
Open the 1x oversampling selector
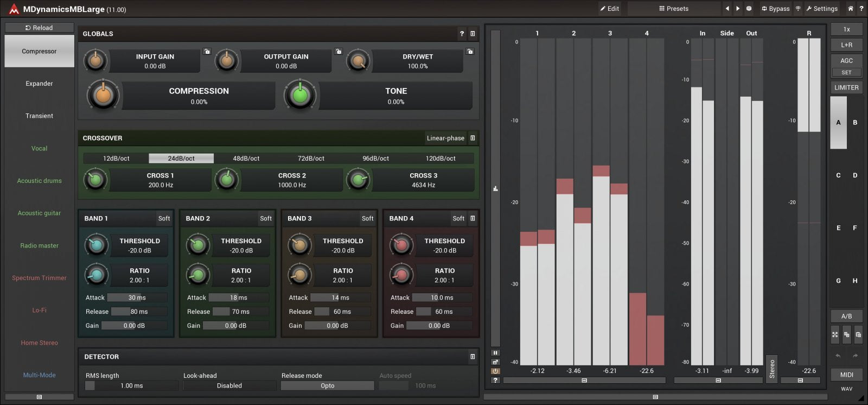coord(846,29)
